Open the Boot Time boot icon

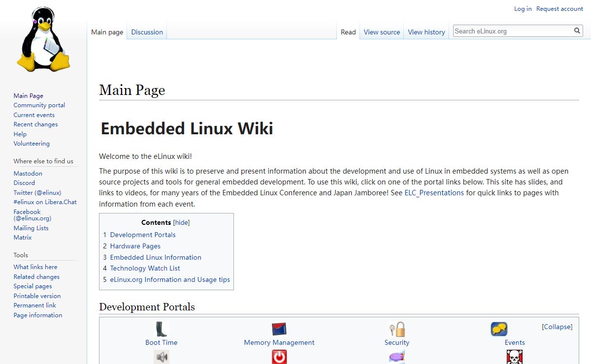(161, 329)
